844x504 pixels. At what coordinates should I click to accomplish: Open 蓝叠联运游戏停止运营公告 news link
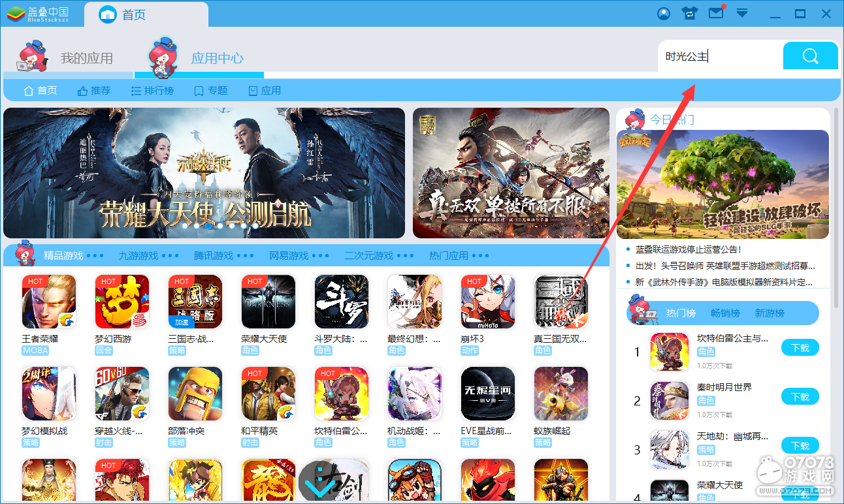tap(689, 249)
